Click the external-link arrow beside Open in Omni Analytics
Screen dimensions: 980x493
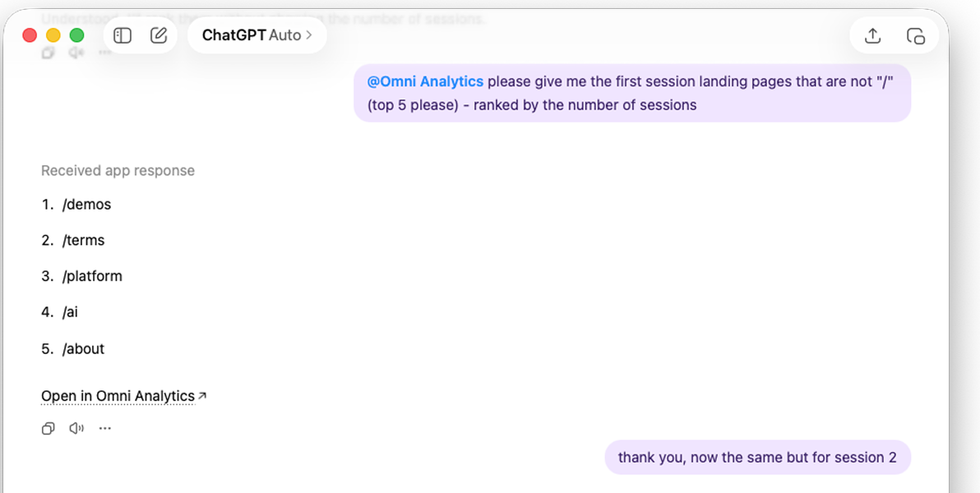pos(201,394)
